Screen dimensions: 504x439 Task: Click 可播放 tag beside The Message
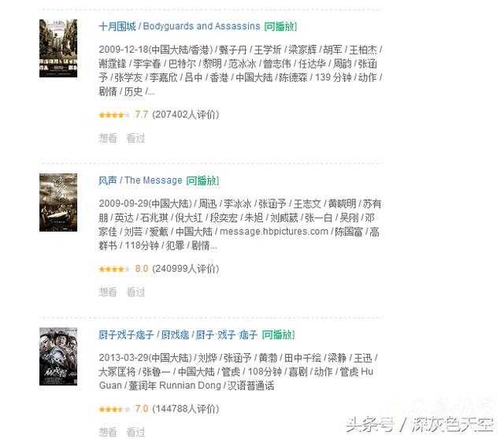click(x=202, y=180)
